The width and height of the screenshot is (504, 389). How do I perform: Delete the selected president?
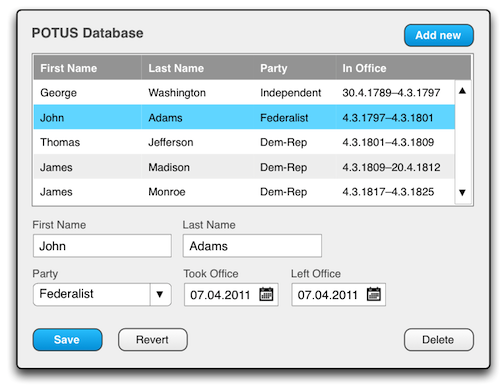tap(439, 340)
